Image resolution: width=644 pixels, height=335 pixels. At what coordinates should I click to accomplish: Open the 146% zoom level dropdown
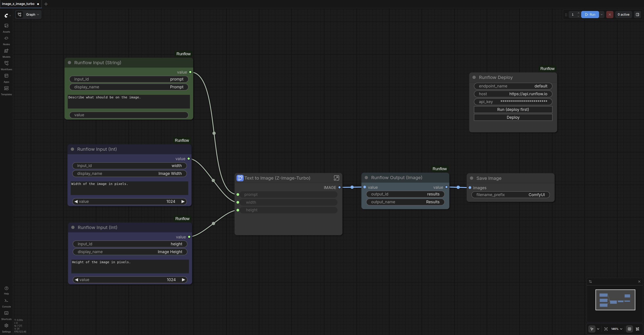point(616,329)
